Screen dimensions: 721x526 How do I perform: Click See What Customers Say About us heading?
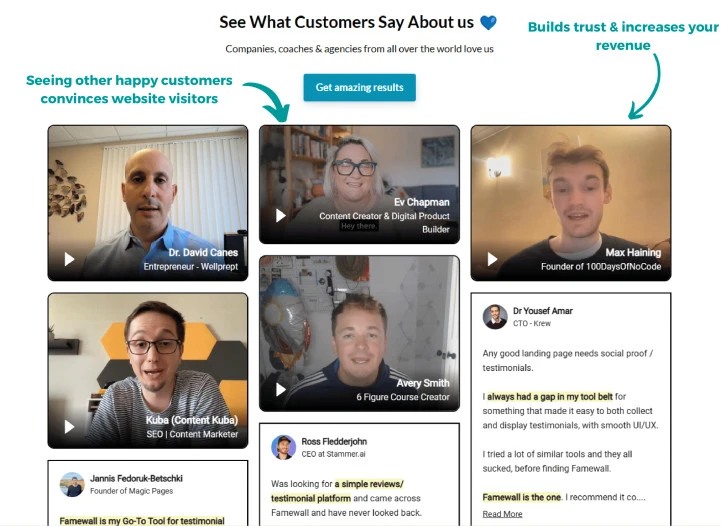pyautogui.click(x=346, y=22)
